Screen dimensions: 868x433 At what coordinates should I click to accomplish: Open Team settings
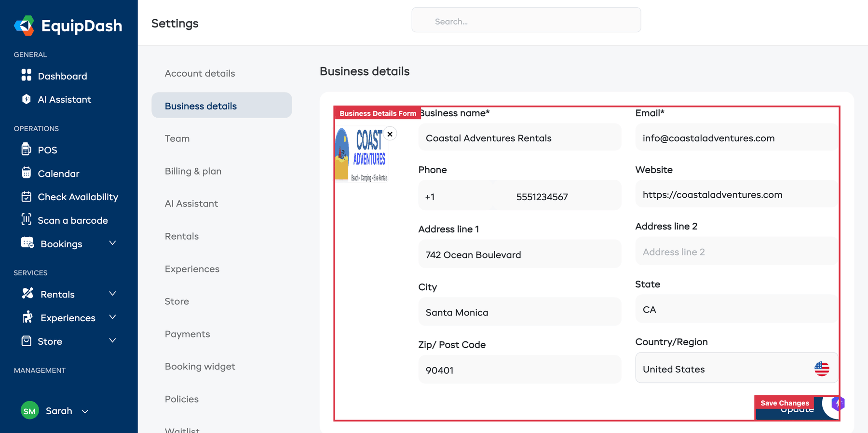(x=177, y=138)
